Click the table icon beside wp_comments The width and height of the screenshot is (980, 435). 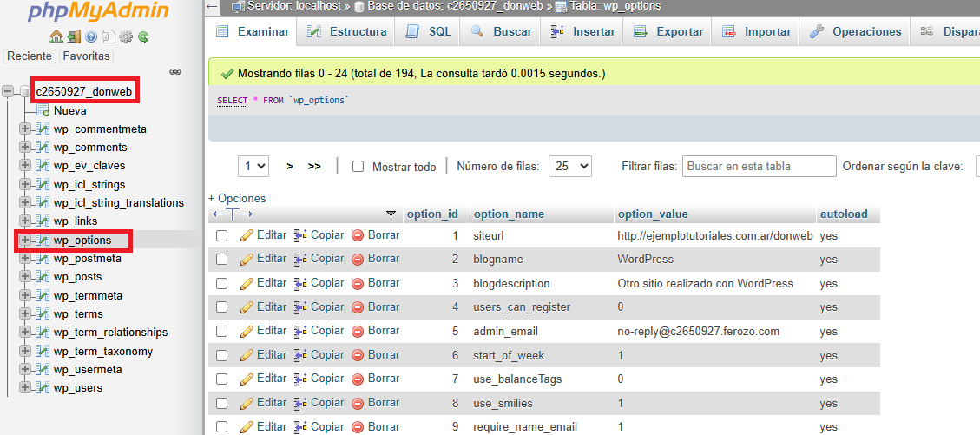click(x=43, y=148)
